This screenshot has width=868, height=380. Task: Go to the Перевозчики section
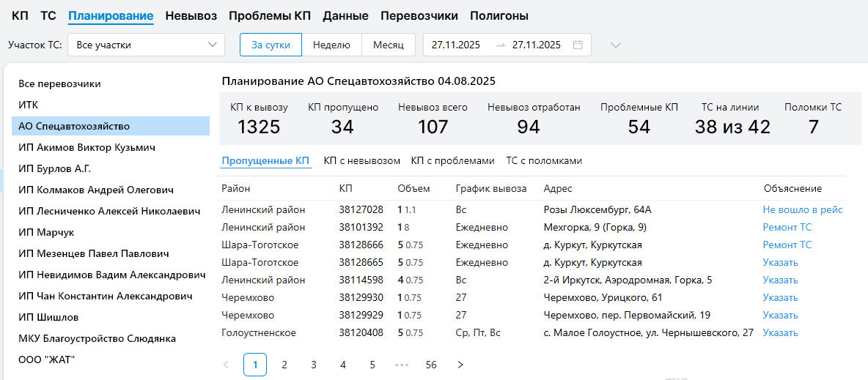pyautogui.click(x=419, y=15)
